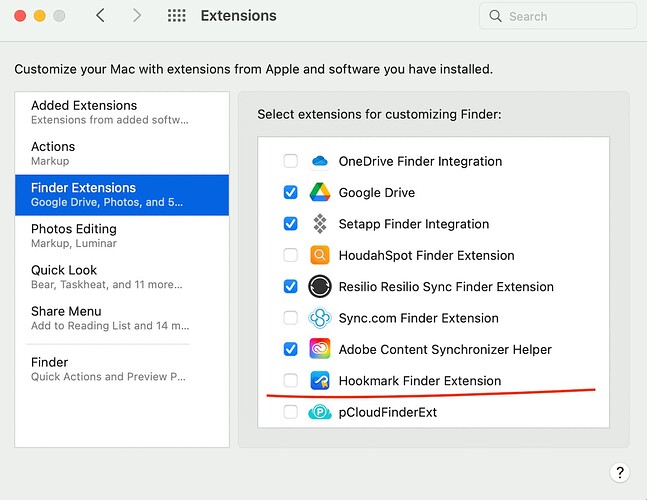Select Added Extensions category
647x500 pixels.
[x=122, y=112]
